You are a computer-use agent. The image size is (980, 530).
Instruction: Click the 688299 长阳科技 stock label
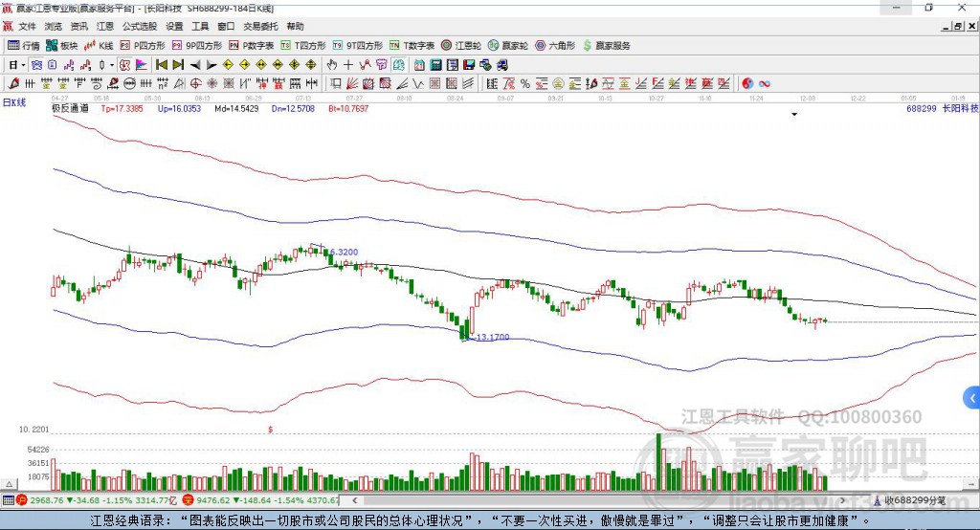click(x=942, y=108)
